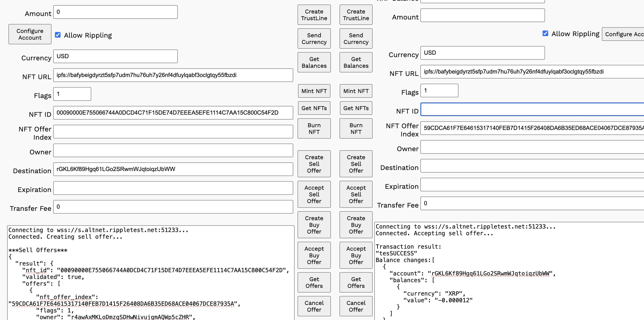
Task: Click the left Create Sell Offer button
Action: pos(314,164)
